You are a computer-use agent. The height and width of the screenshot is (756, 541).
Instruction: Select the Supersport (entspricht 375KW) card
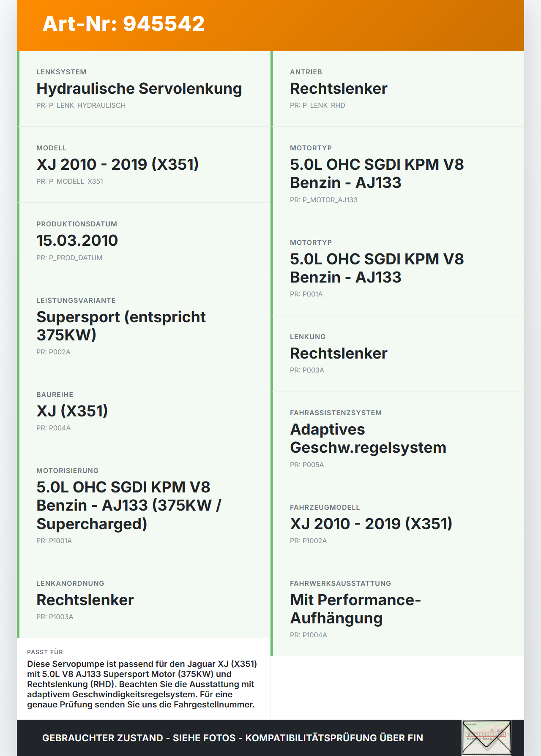[144, 326]
